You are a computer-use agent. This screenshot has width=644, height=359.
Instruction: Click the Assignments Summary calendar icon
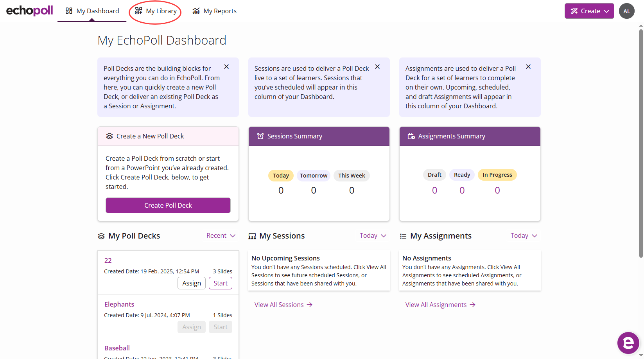click(411, 136)
